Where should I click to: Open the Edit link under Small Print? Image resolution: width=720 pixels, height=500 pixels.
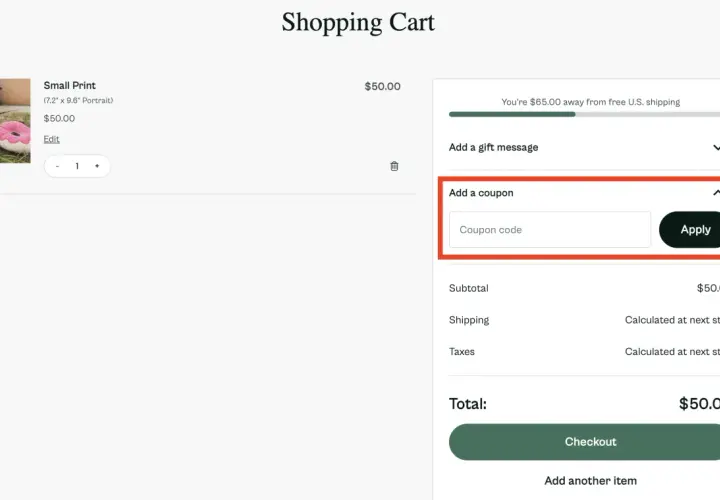51,139
